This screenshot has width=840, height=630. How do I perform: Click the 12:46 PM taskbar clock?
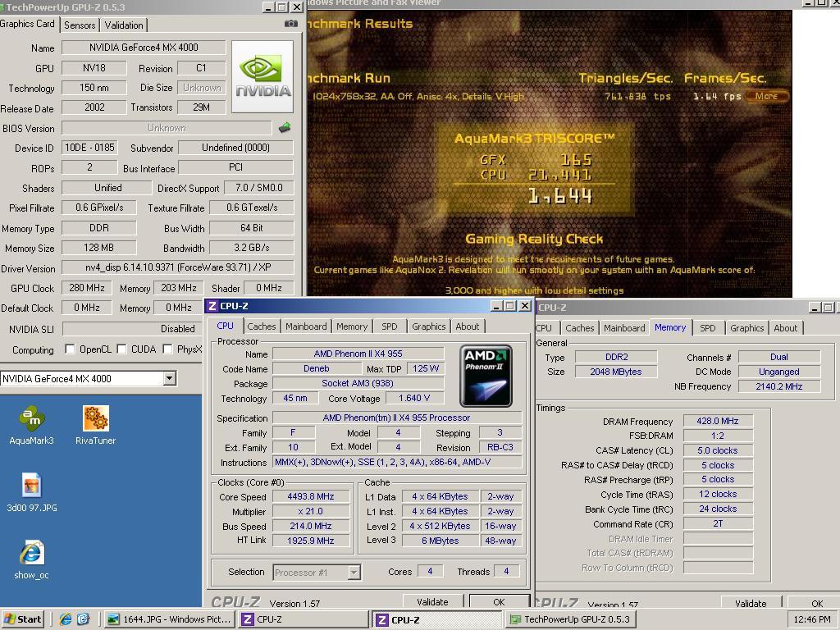pyautogui.click(x=811, y=619)
